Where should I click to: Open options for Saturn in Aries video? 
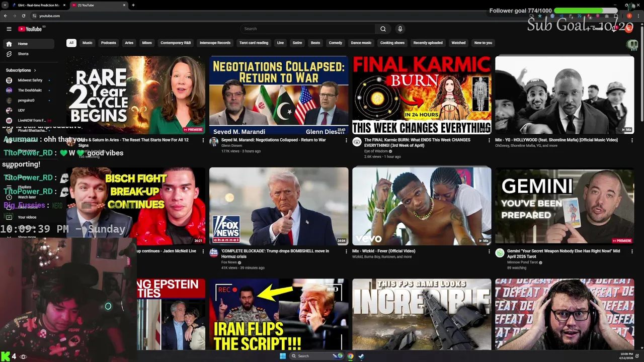point(203,140)
